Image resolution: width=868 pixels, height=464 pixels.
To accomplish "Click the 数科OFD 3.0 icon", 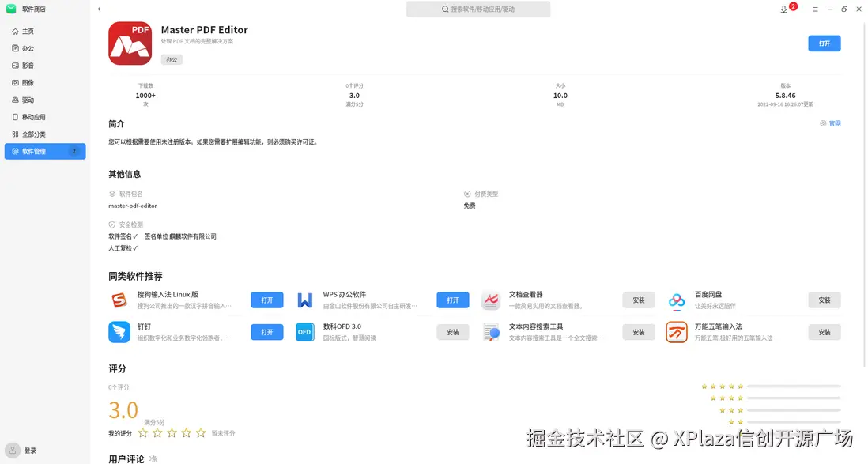I will (x=305, y=332).
